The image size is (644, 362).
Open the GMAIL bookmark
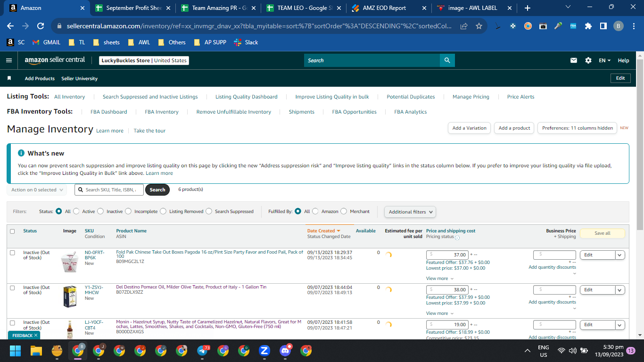tap(46, 42)
